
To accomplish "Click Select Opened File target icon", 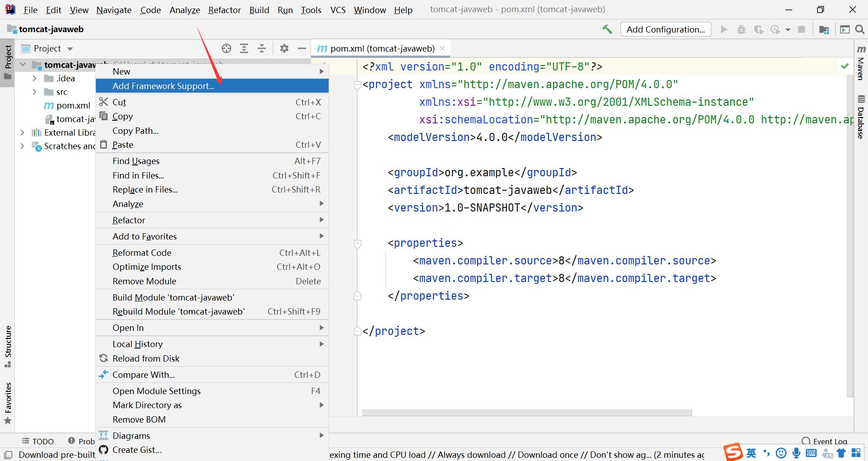I will tap(226, 48).
